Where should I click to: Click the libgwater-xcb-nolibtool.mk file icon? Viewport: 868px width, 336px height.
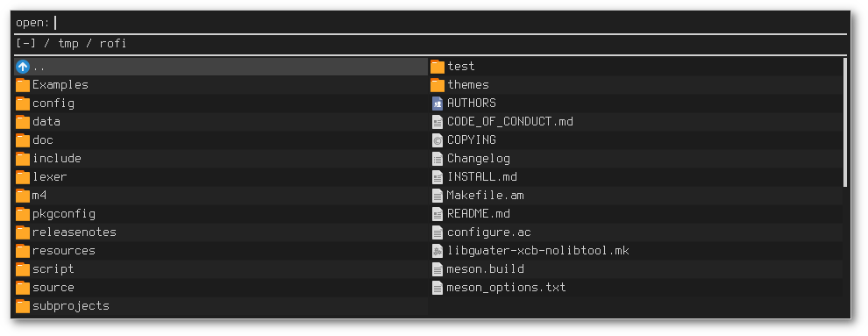point(438,251)
